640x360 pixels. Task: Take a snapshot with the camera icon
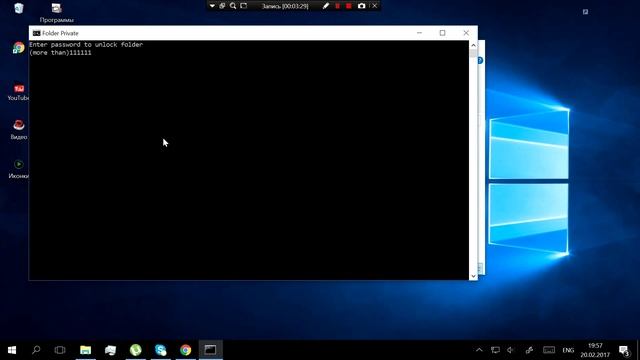tap(361, 6)
